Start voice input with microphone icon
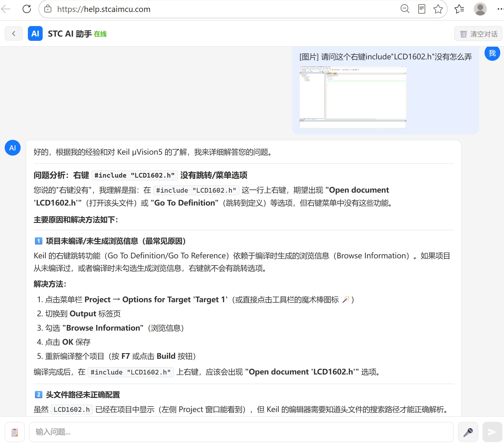 (x=468, y=432)
